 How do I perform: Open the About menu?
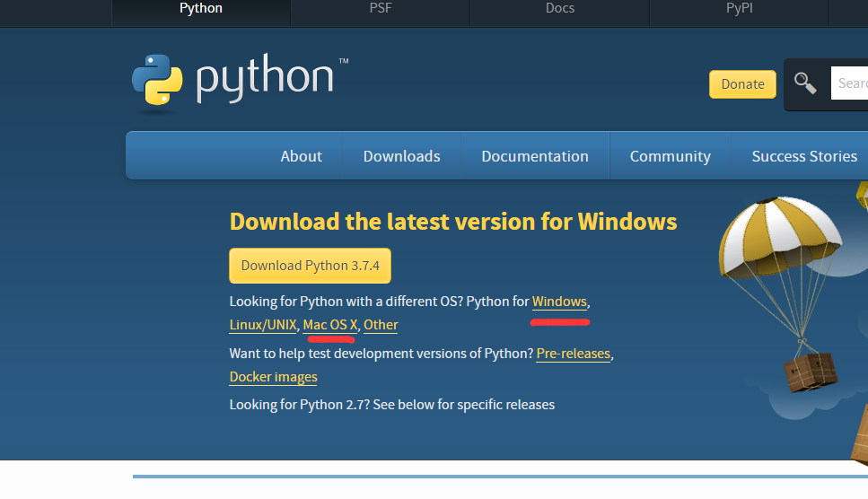(x=301, y=156)
